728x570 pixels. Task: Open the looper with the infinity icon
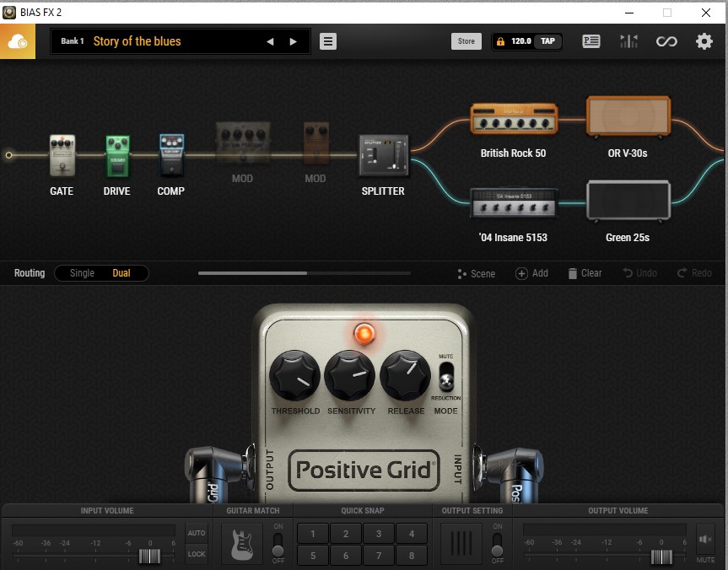(x=666, y=40)
